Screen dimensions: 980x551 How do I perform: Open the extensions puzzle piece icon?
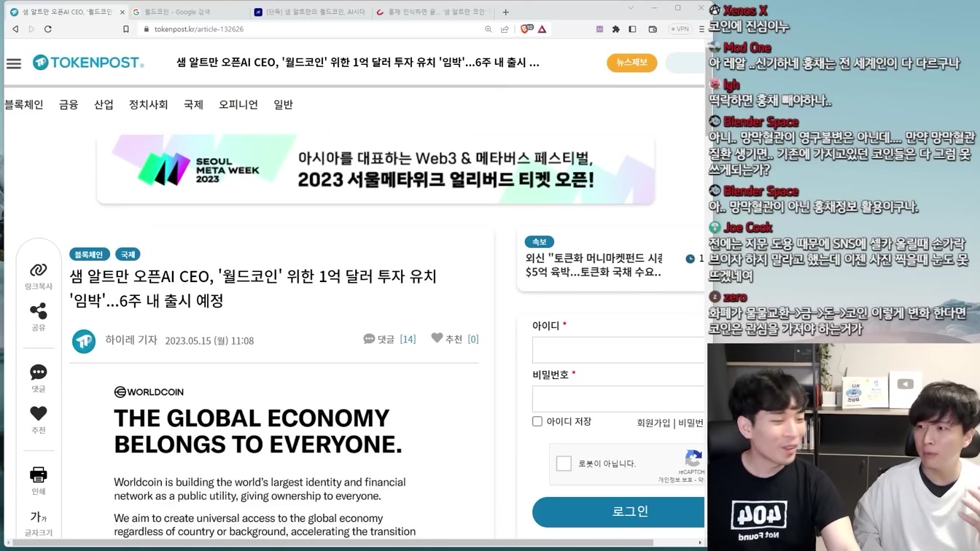(x=616, y=29)
